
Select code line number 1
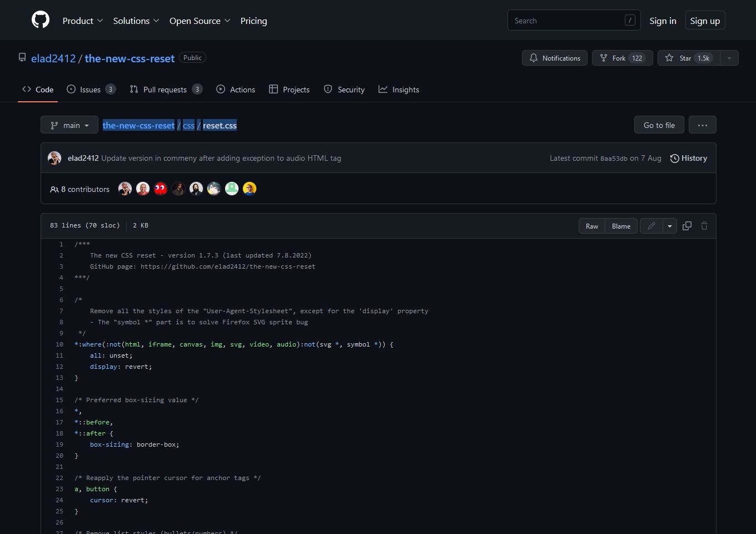pos(61,244)
